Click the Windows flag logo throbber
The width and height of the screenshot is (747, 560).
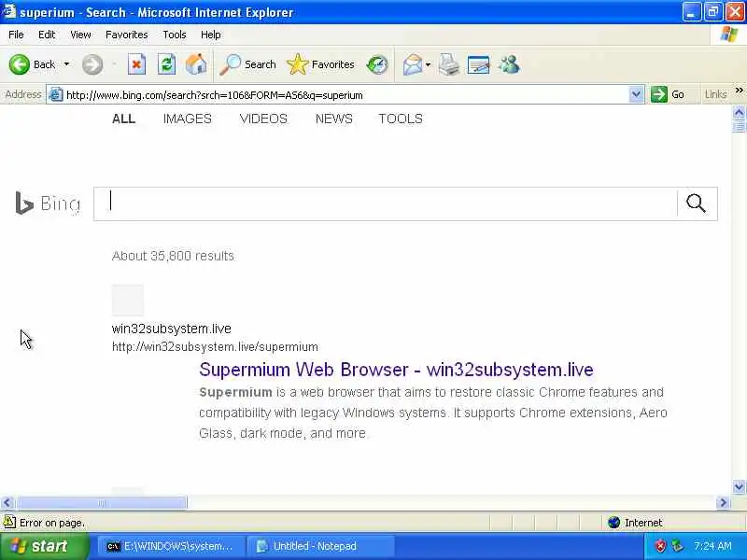coord(729,35)
